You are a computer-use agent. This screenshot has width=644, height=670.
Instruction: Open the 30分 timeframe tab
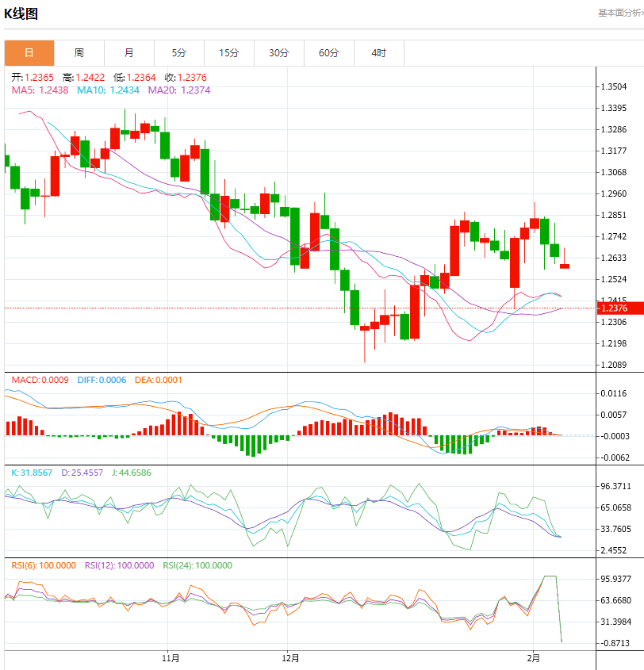(x=279, y=53)
